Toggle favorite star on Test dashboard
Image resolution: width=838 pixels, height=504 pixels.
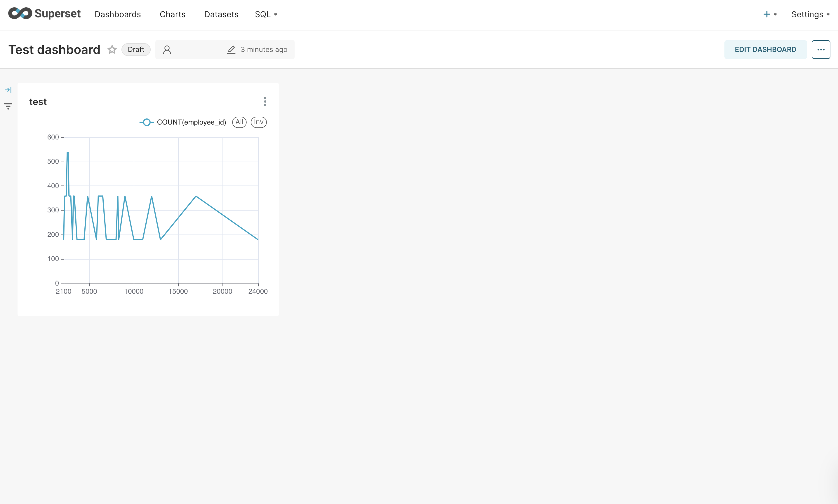[x=112, y=50]
